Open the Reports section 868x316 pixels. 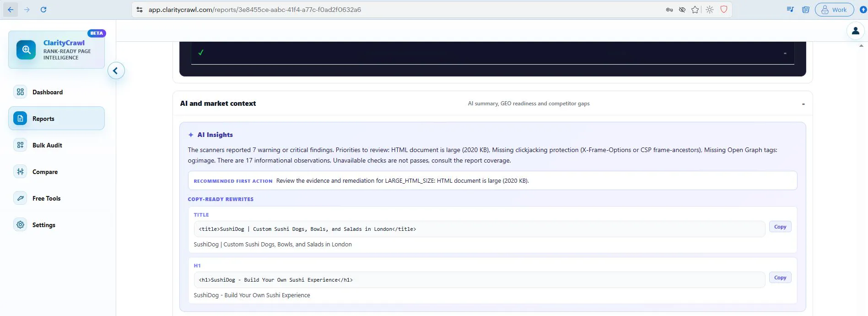point(56,119)
